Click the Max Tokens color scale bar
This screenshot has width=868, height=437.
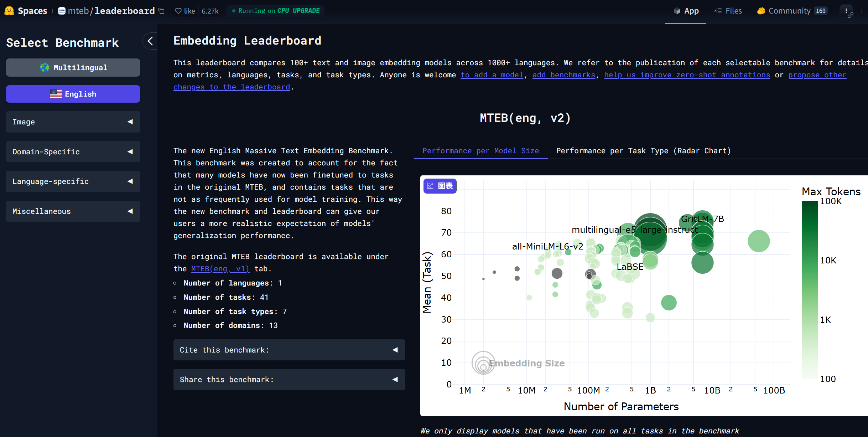pos(810,290)
